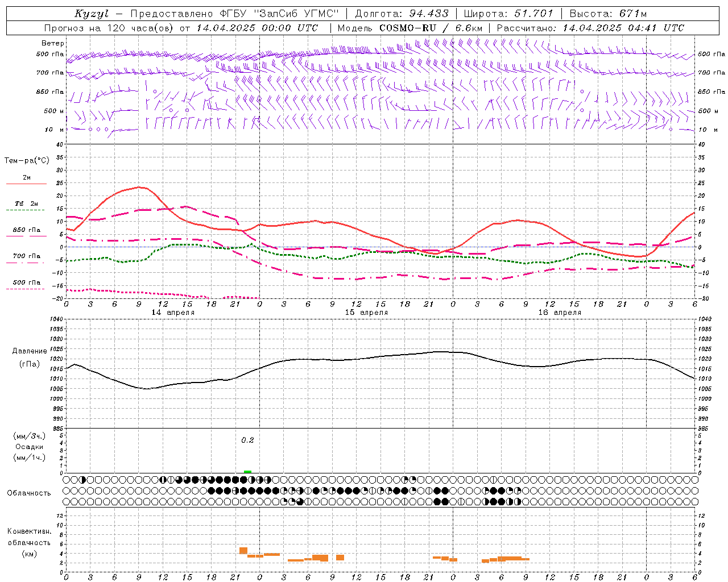Click the '700 гПа' entry in the temperature legend
728x582 pixels.
(27, 256)
